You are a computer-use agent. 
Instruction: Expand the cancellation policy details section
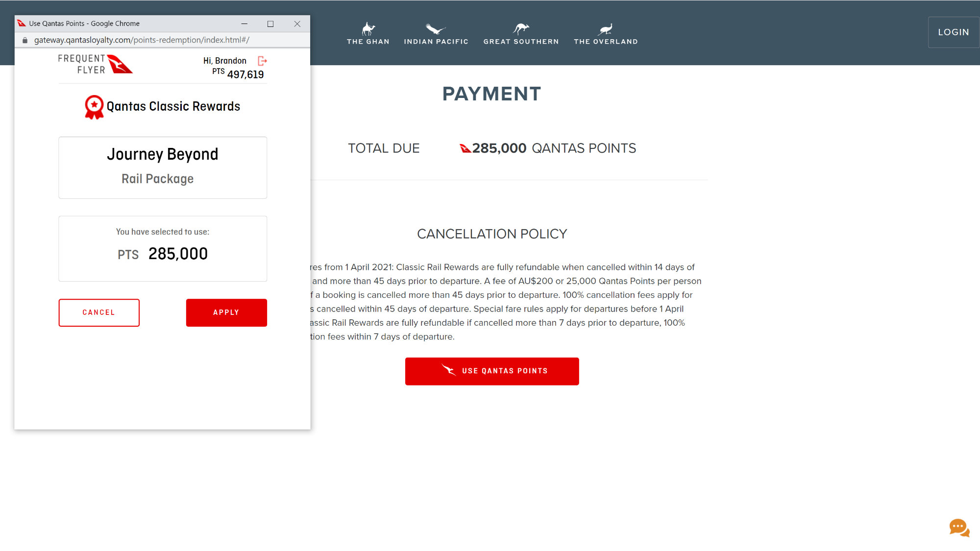[492, 234]
